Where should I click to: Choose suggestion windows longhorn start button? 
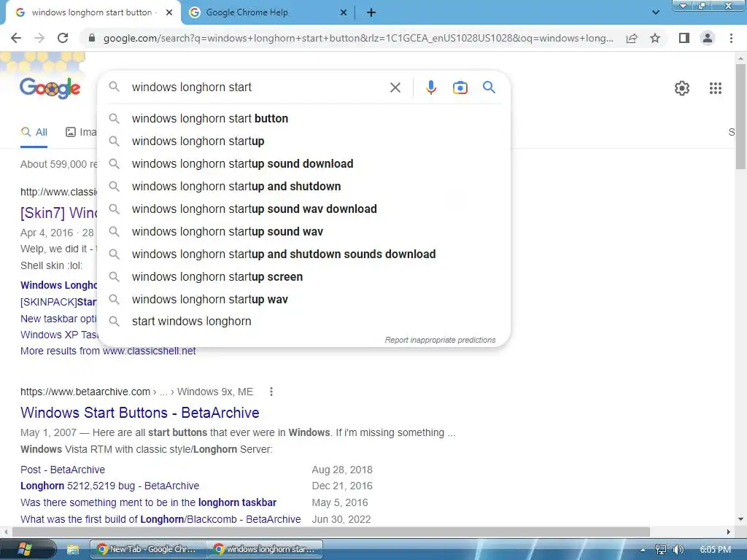303,119
